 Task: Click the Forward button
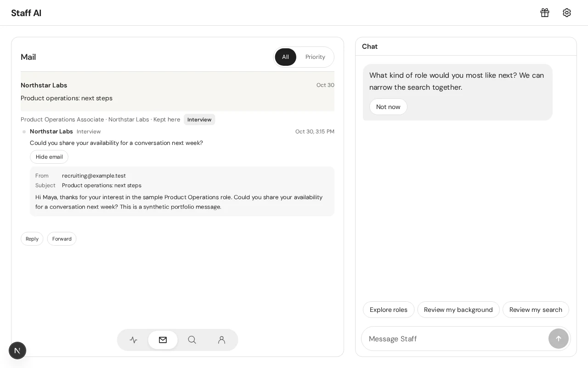pos(62,239)
